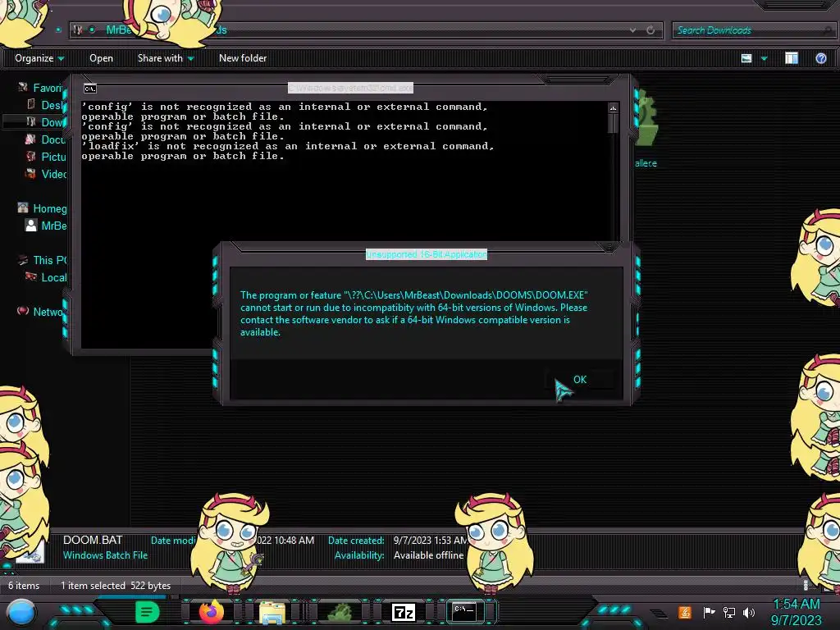Select Local Disk in the navigation pane

pyautogui.click(x=46, y=277)
